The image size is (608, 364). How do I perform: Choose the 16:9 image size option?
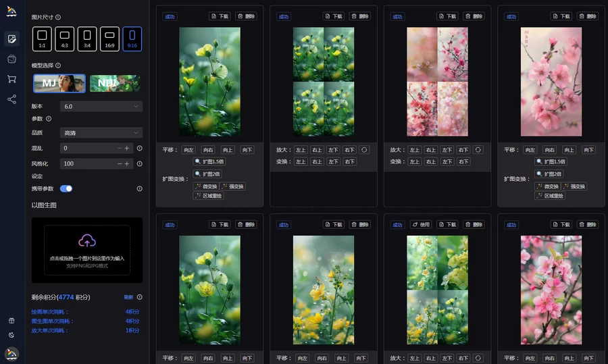pos(109,38)
